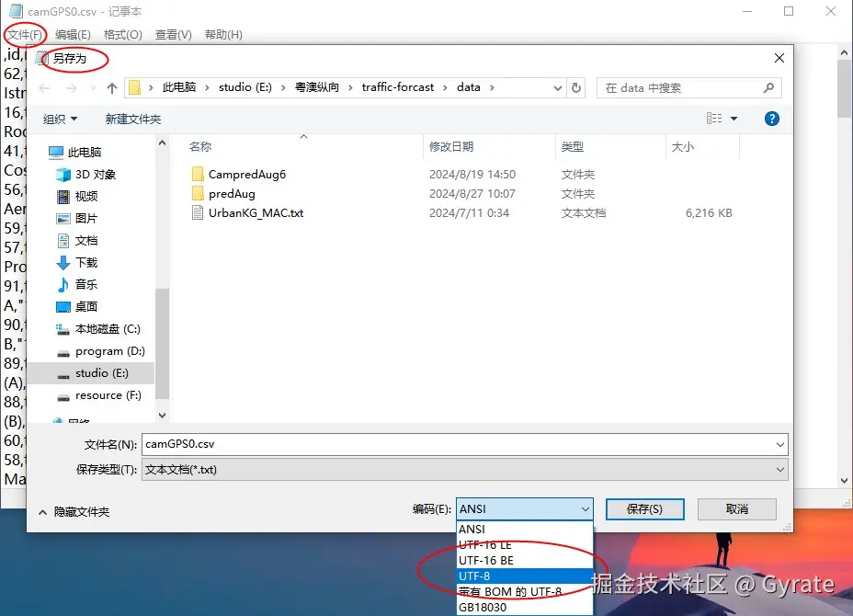Click the up-one-level arrow icon
This screenshot has height=616, width=853.
111,87
